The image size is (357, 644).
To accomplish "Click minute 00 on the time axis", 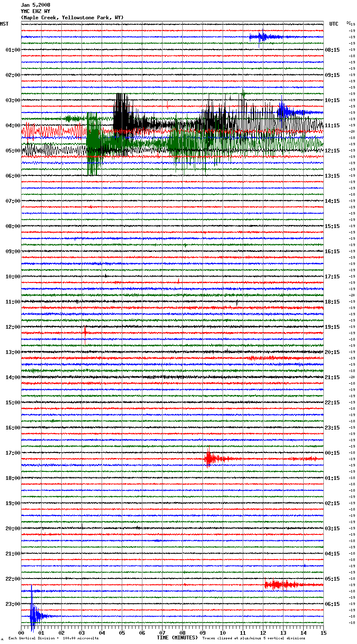I will click(21, 633).
